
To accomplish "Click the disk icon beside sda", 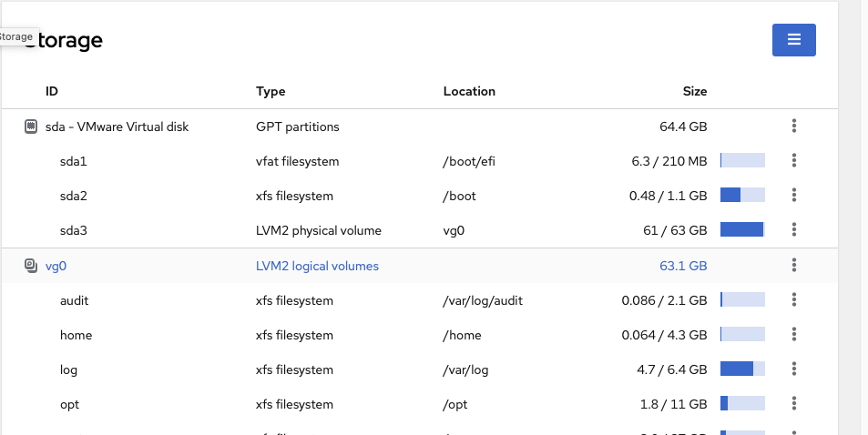I will 30,126.
